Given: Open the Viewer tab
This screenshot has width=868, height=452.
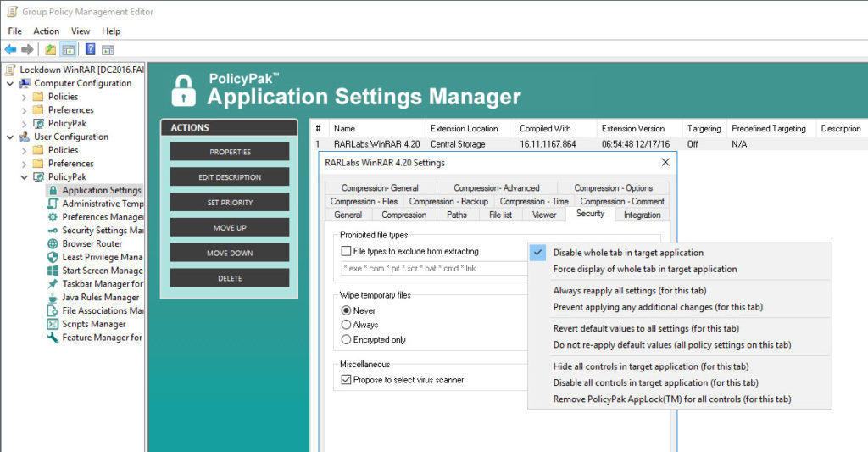Looking at the screenshot, I should [544, 215].
